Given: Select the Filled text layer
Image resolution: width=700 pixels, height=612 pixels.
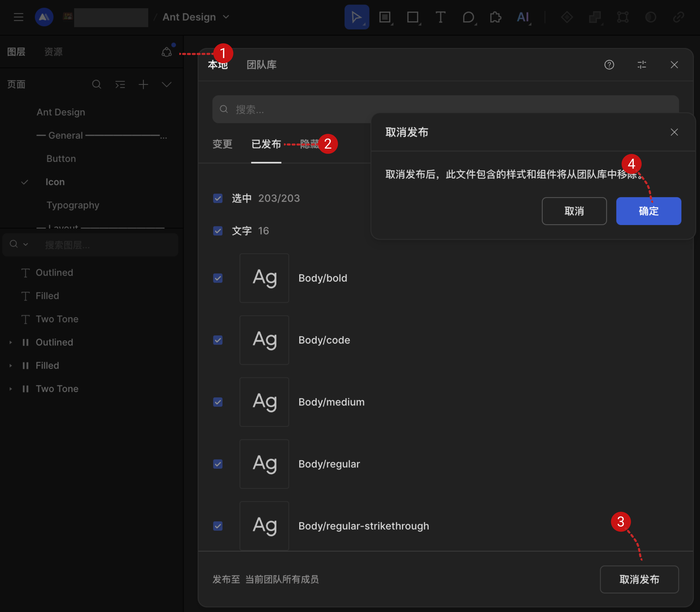Looking at the screenshot, I should pyautogui.click(x=47, y=296).
